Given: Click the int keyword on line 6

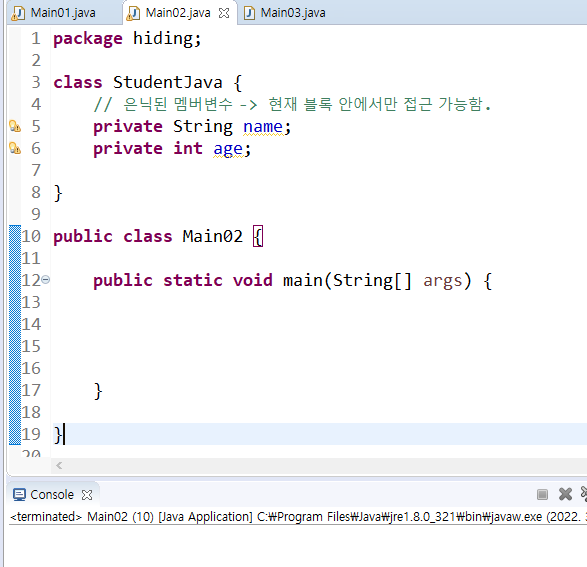Looking at the screenshot, I should click(x=188, y=149).
